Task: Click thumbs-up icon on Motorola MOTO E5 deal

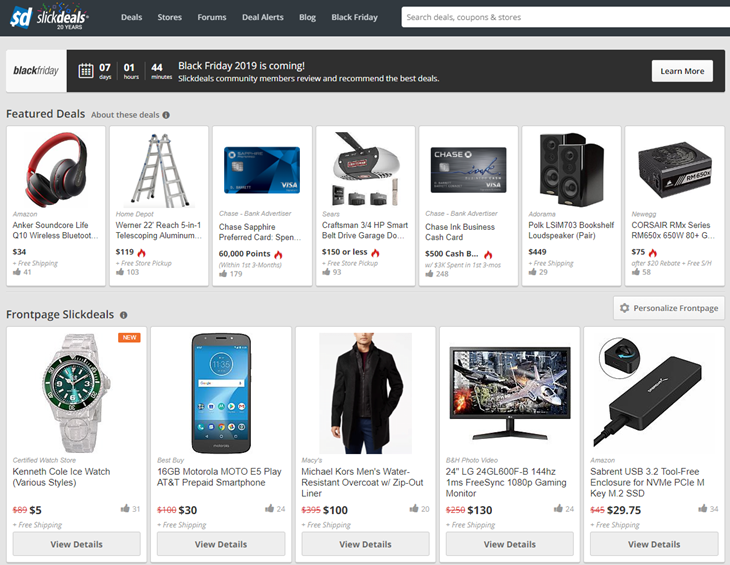Action: click(269, 508)
